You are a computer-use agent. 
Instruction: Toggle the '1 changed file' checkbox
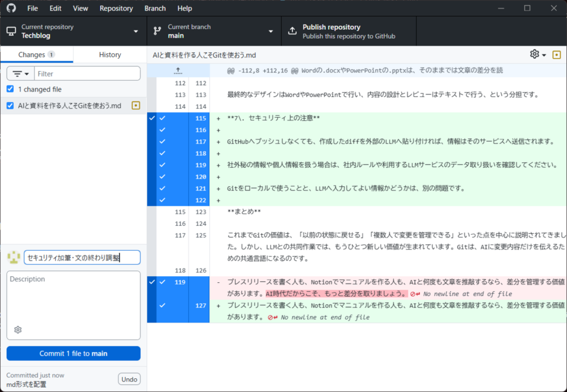click(x=10, y=89)
